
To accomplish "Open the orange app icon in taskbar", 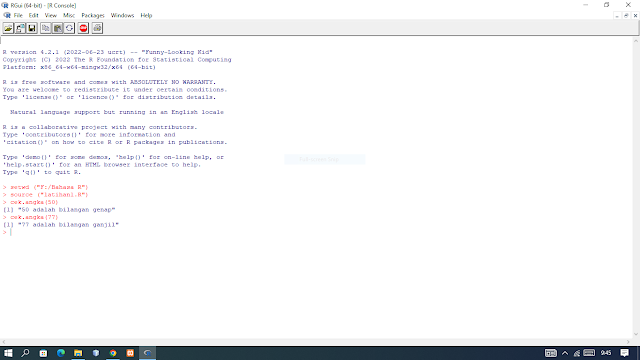I will click(130, 353).
